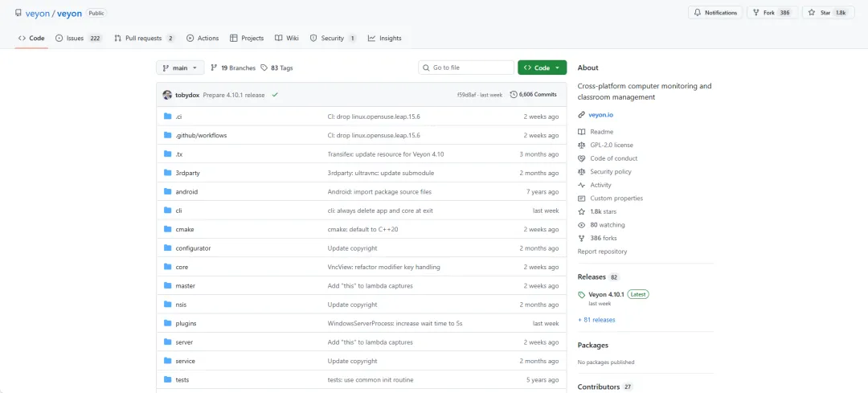Click the branch icon next to 19 Branches
The width and height of the screenshot is (868, 393).
(215, 68)
